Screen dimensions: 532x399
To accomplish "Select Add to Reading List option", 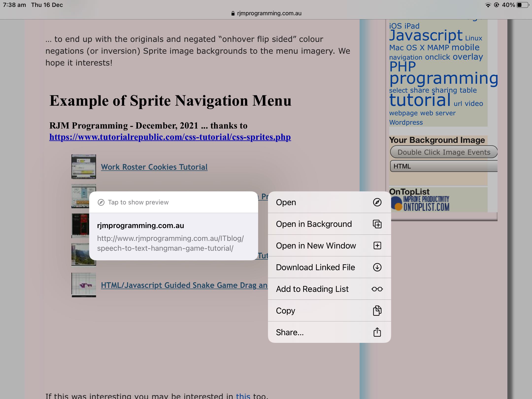I will click(329, 289).
